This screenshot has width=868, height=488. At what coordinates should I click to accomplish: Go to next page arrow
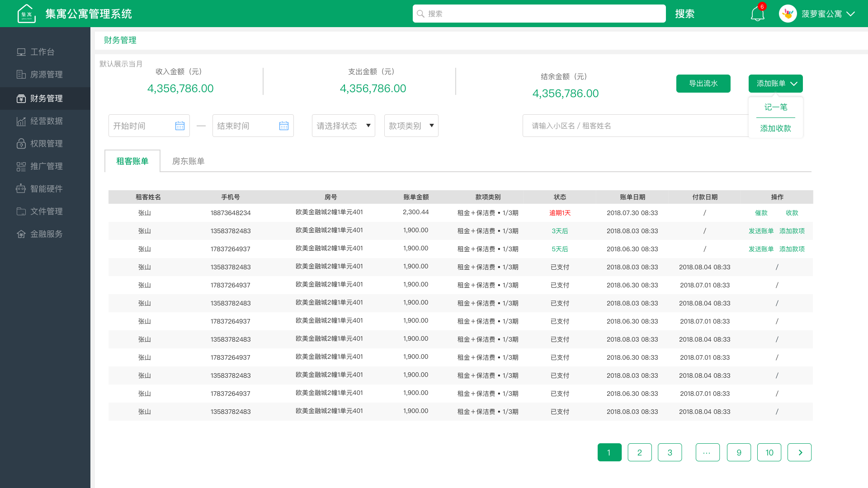pyautogui.click(x=800, y=452)
